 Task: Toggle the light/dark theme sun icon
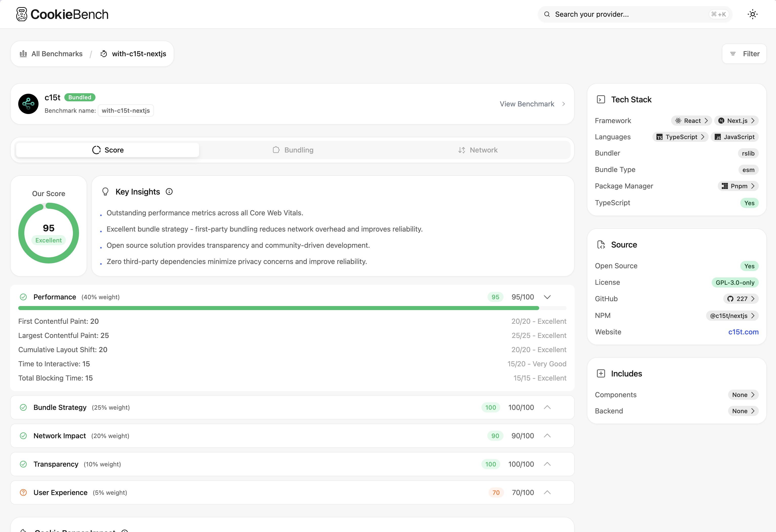752,14
